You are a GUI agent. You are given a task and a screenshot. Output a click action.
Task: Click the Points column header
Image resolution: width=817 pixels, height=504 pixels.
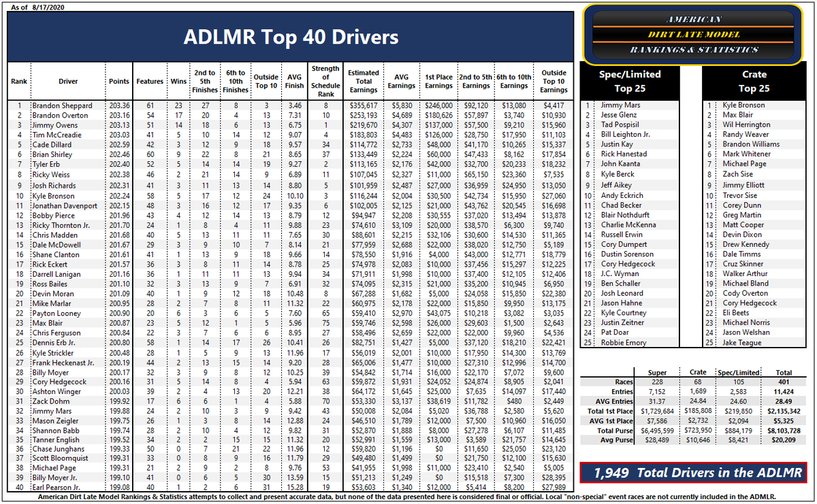(x=119, y=82)
